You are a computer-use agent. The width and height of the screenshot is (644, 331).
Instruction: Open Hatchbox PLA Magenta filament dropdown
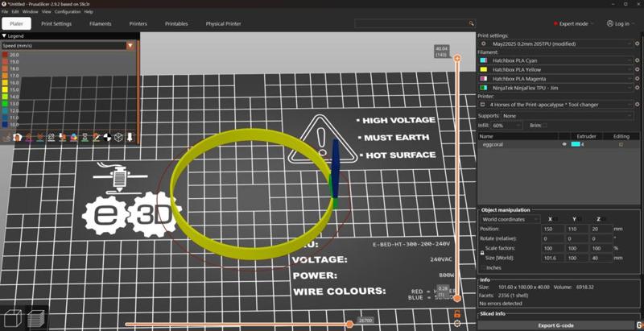point(556,79)
